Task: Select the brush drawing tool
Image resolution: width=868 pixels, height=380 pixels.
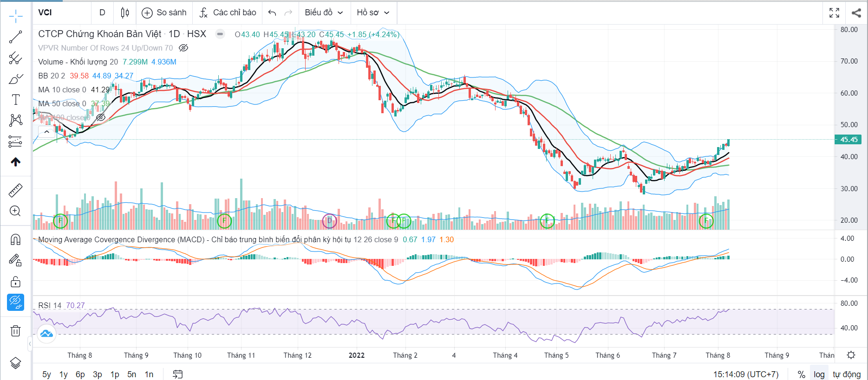Action: [15, 79]
